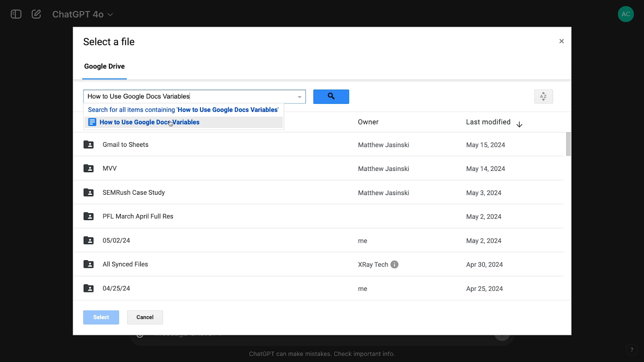Select the 05/02/24 folder name

click(116, 241)
